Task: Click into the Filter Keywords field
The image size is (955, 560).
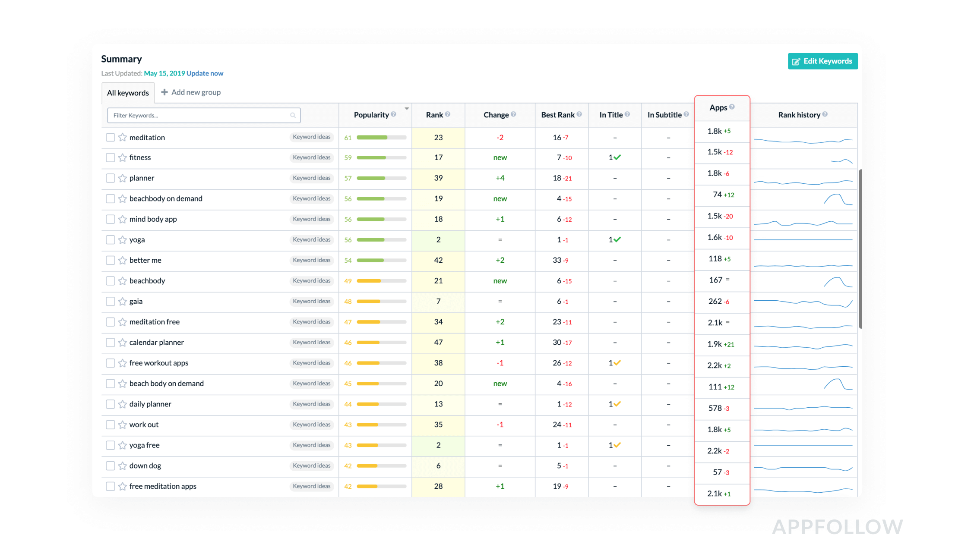Action: (199, 115)
